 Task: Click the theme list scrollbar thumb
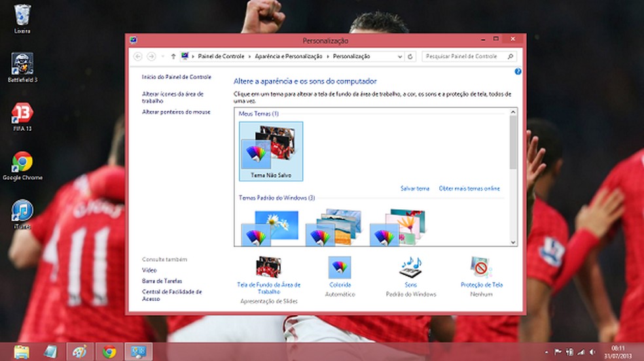coord(513,143)
